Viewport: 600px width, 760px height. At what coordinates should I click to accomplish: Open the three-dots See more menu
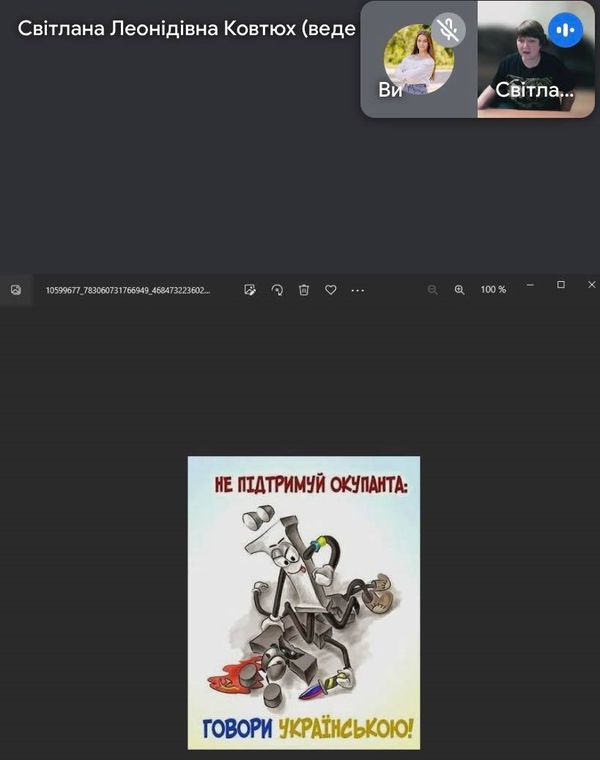(x=358, y=290)
